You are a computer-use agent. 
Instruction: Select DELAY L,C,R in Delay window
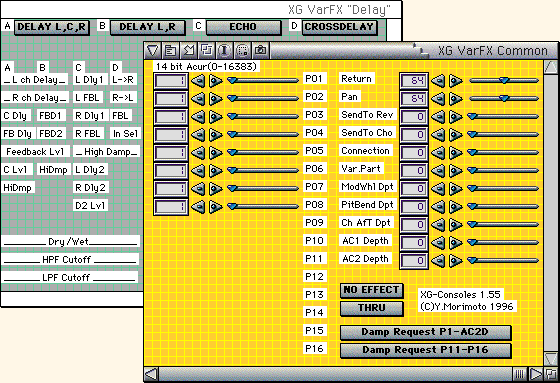tap(52, 27)
